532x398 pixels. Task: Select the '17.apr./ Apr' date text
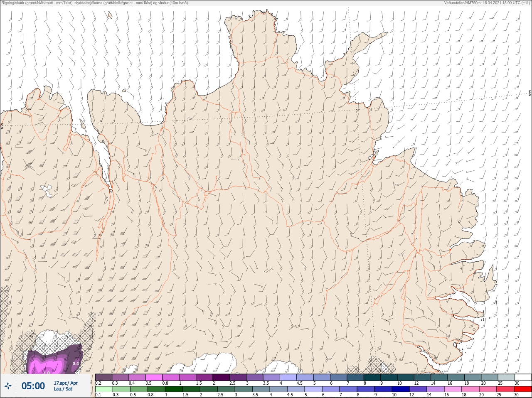click(x=66, y=383)
